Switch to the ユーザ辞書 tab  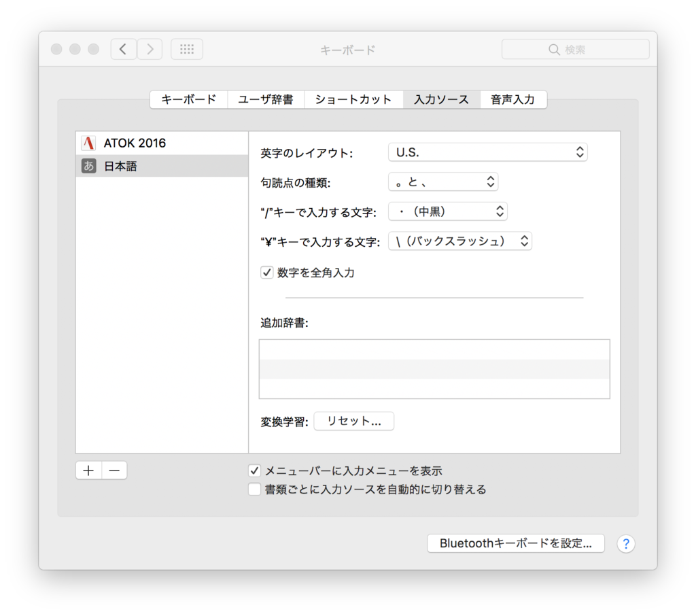tap(265, 99)
